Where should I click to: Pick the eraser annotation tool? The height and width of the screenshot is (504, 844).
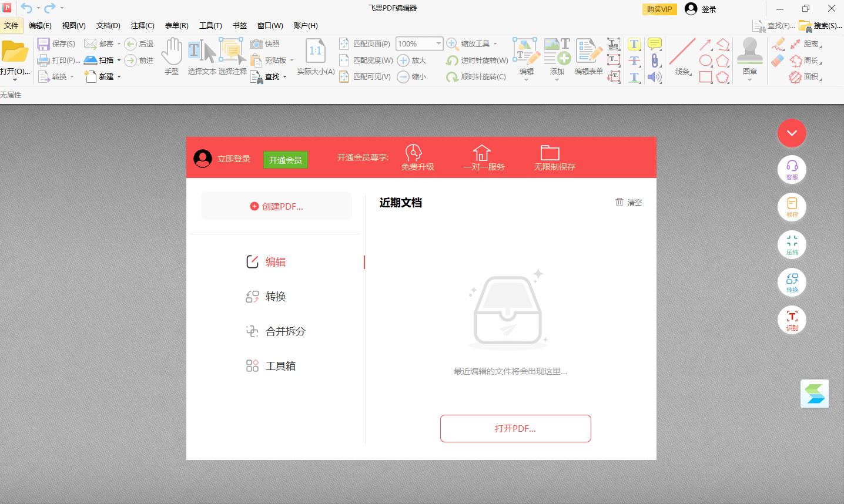click(778, 61)
